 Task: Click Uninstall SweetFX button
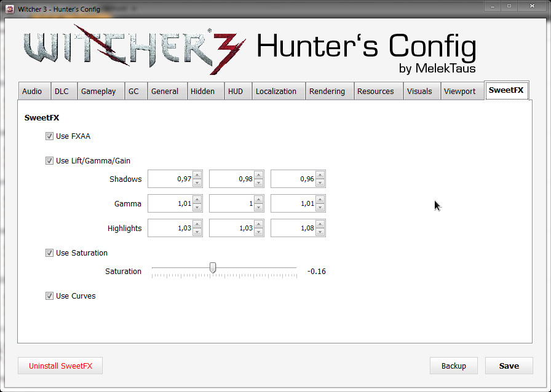click(60, 366)
